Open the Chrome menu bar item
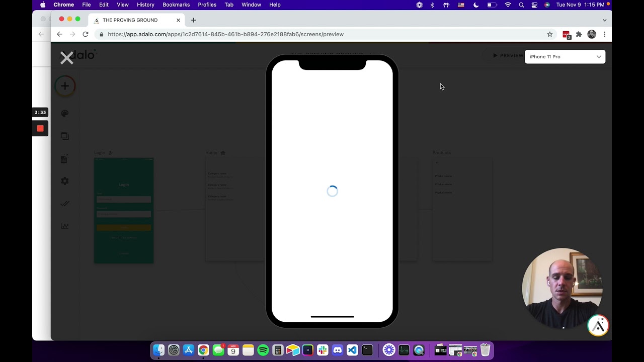Image resolution: width=644 pixels, height=362 pixels. [64, 5]
